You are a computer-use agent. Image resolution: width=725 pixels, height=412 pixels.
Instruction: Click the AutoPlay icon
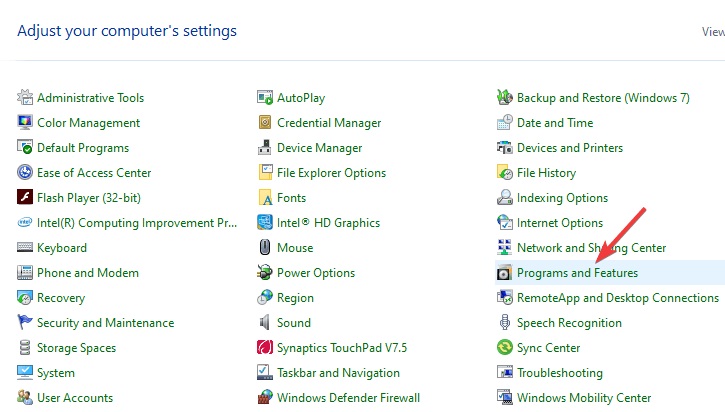coord(265,98)
